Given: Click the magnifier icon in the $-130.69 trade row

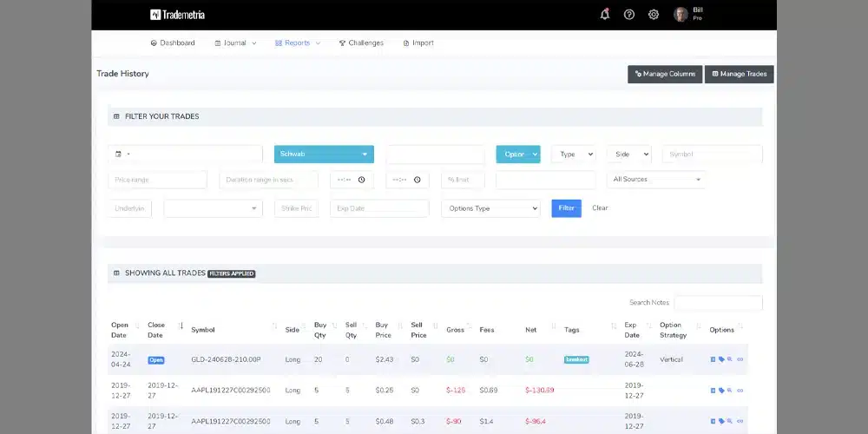Looking at the screenshot, I should [730, 391].
